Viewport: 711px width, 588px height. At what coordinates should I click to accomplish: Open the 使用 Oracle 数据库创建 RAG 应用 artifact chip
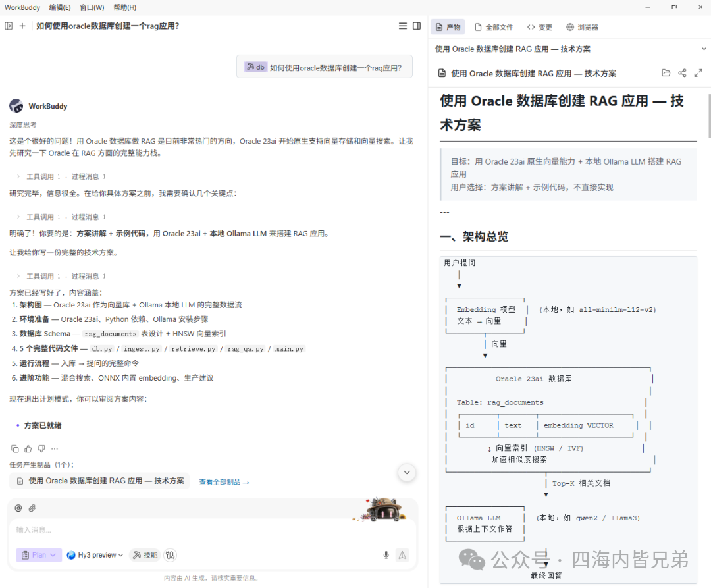101,481
